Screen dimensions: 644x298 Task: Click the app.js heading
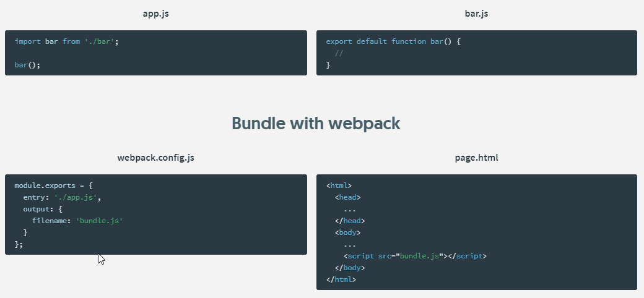(155, 14)
